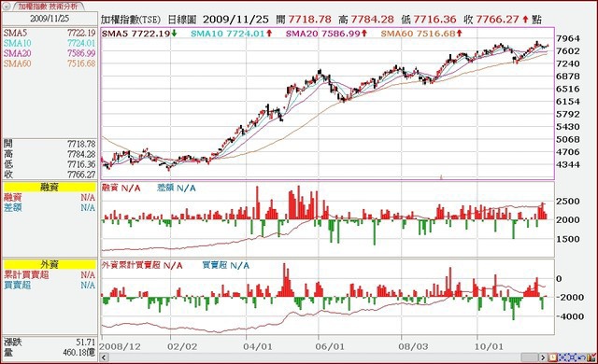
Task: Click the 差額 N/A legend in the margin chart
Action: (x=177, y=188)
